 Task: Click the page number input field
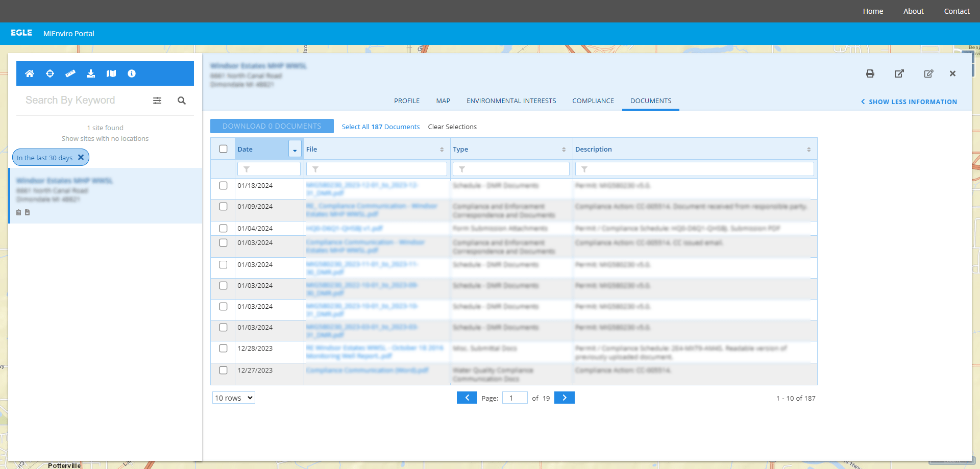coord(515,398)
